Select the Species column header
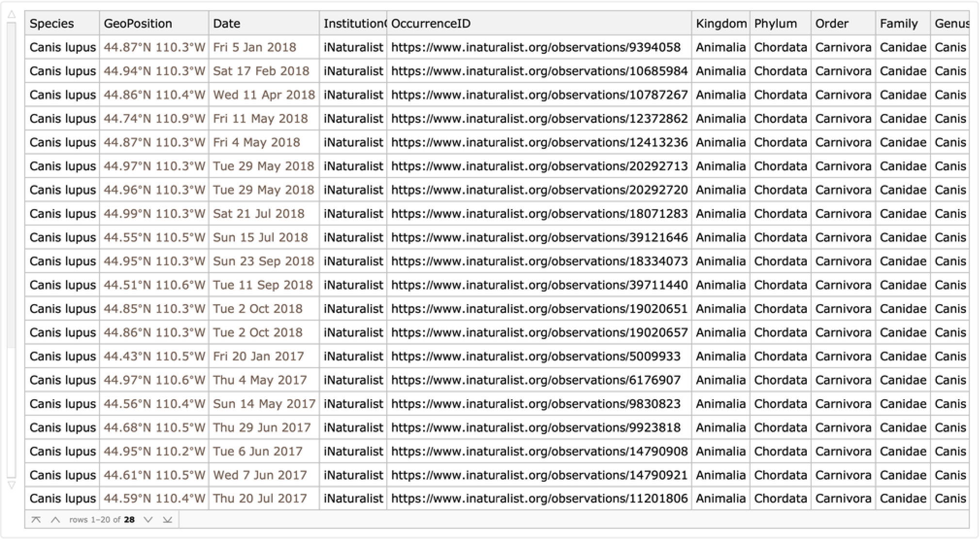The width and height of the screenshot is (980, 553). [52, 24]
